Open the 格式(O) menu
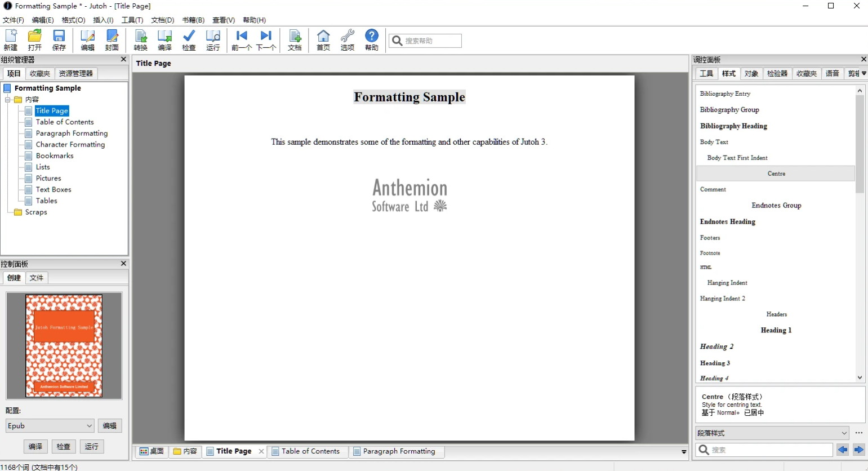Image resolution: width=868 pixels, height=471 pixels. (x=74, y=20)
